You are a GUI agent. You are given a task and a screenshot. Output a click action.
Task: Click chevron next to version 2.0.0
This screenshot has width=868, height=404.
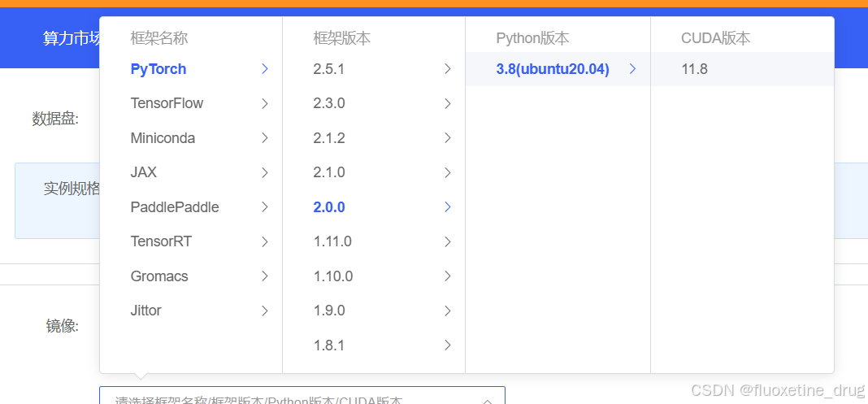tap(448, 207)
